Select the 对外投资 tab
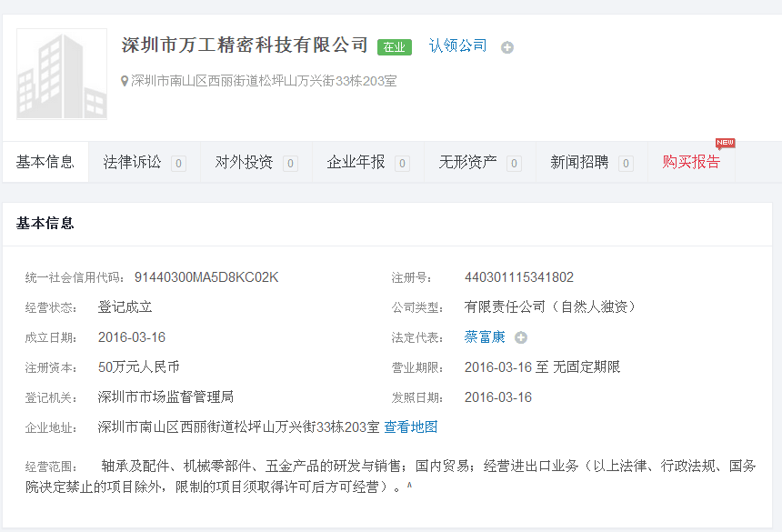 [244, 163]
